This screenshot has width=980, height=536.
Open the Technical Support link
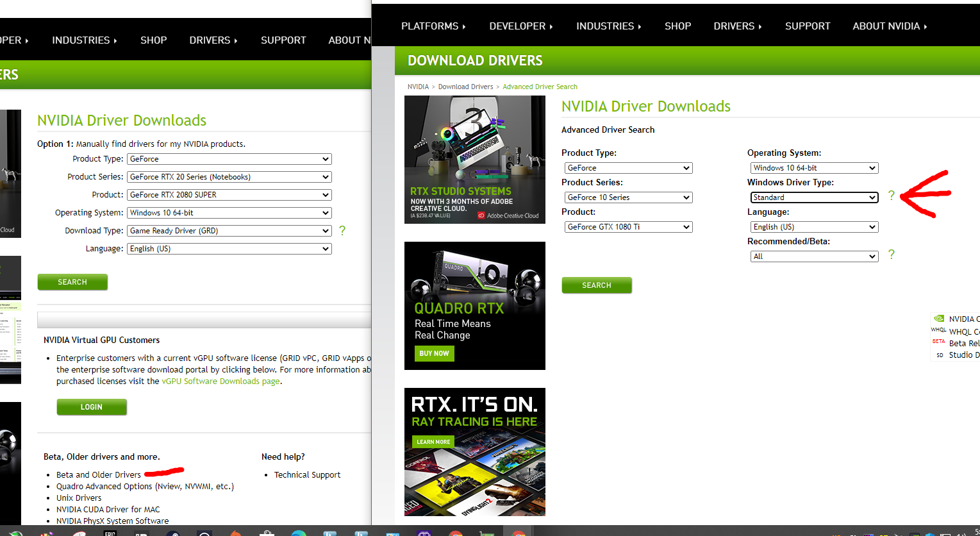pyautogui.click(x=308, y=475)
